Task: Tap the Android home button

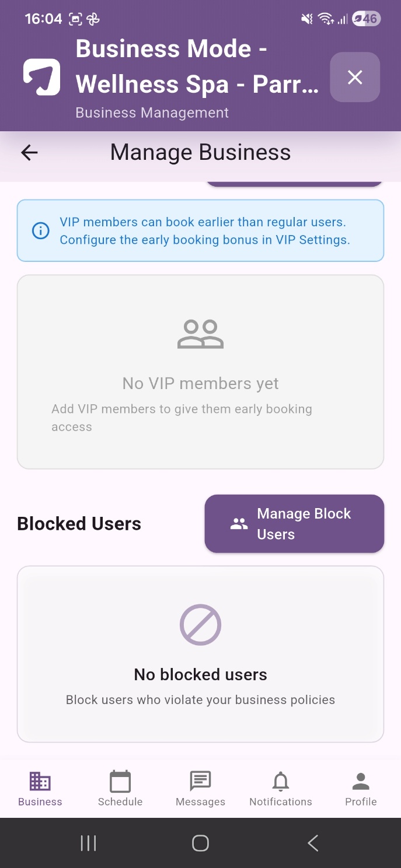Action: (200, 843)
